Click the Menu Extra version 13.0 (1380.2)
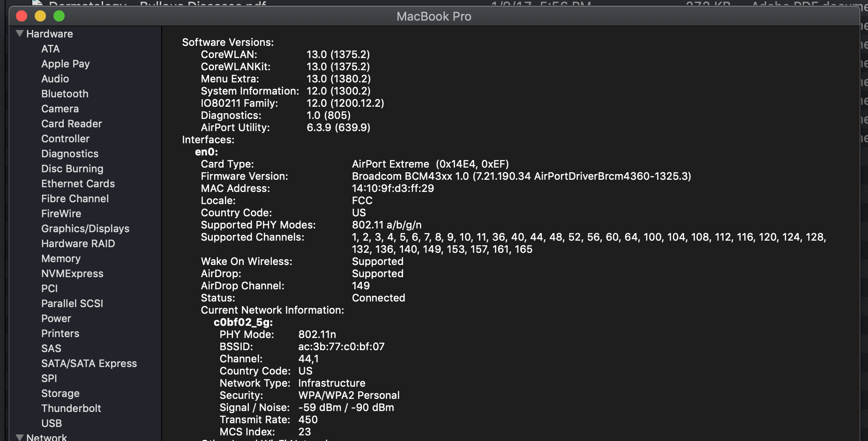This screenshot has width=868, height=441. 338,79
